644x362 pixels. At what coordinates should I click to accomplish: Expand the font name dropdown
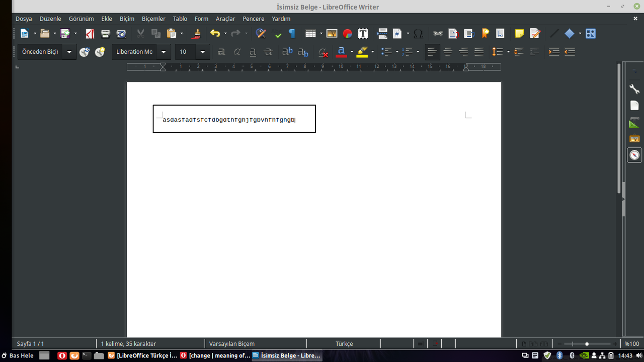(x=163, y=52)
